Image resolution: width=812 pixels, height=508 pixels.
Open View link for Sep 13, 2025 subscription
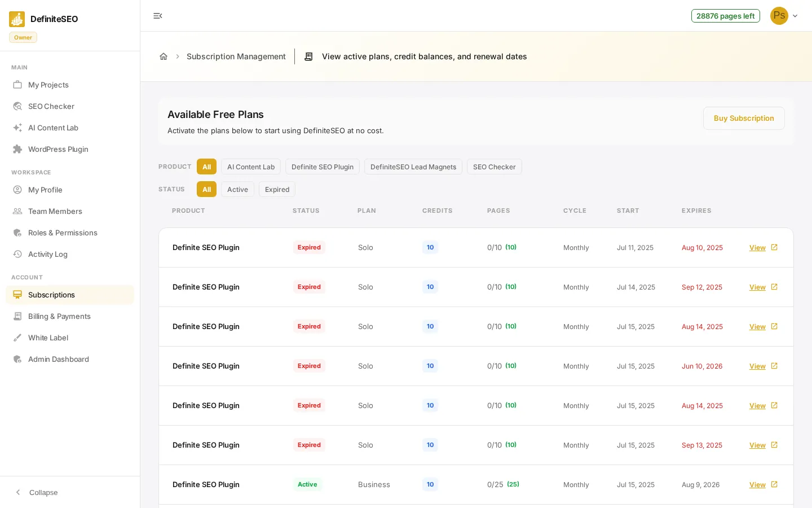pyautogui.click(x=757, y=445)
